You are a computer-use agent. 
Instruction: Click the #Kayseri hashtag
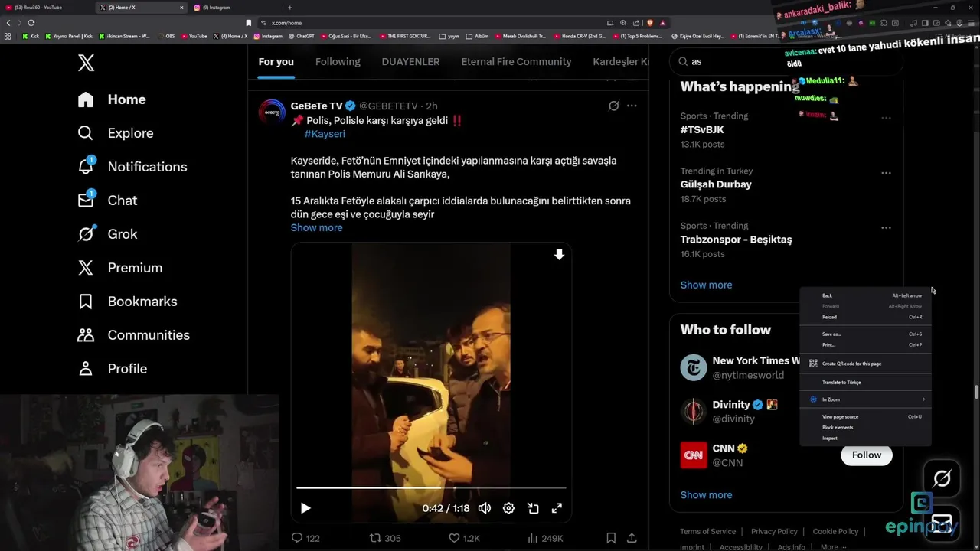tap(325, 134)
